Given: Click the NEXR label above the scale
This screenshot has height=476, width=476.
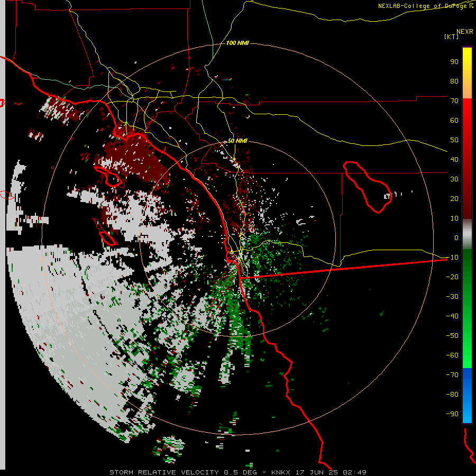Looking at the screenshot, I should [465, 32].
